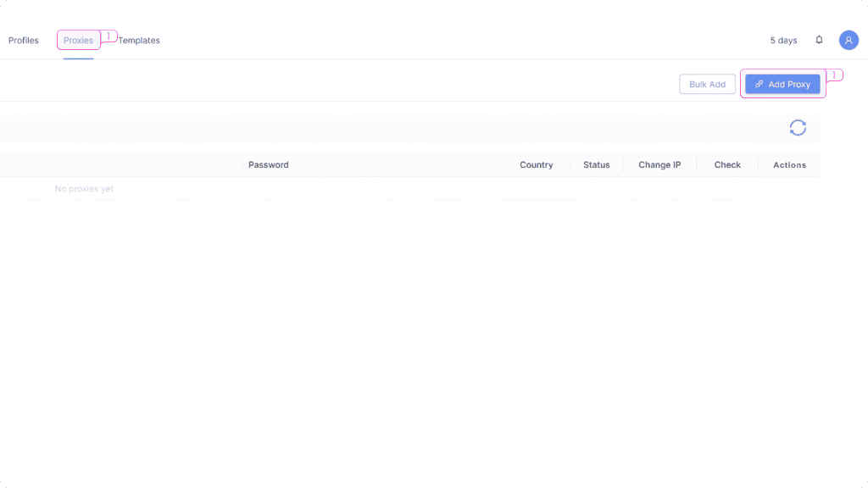Switch to the Profiles tab
The image size is (868, 488).
click(23, 40)
